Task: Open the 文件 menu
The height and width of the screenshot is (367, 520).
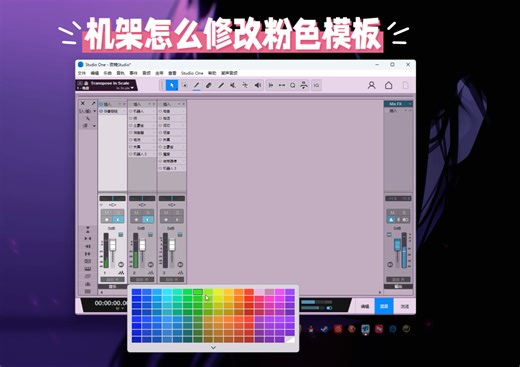Action: (x=82, y=73)
